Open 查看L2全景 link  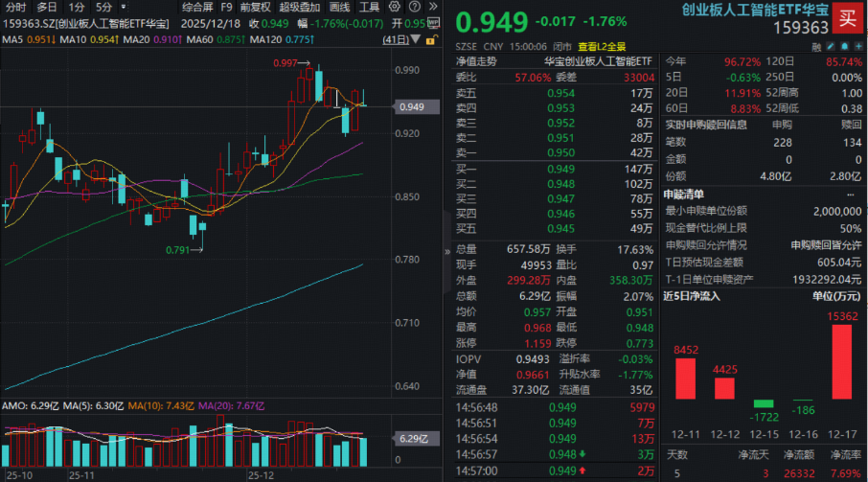click(602, 47)
